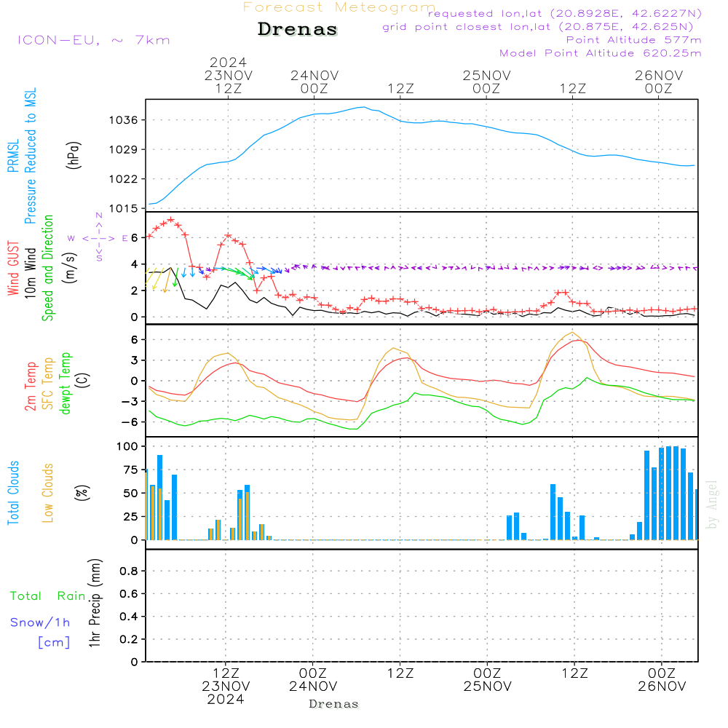The image size is (728, 728).
Task: Click the red '2m Temp' label
Action: [x=31, y=387]
